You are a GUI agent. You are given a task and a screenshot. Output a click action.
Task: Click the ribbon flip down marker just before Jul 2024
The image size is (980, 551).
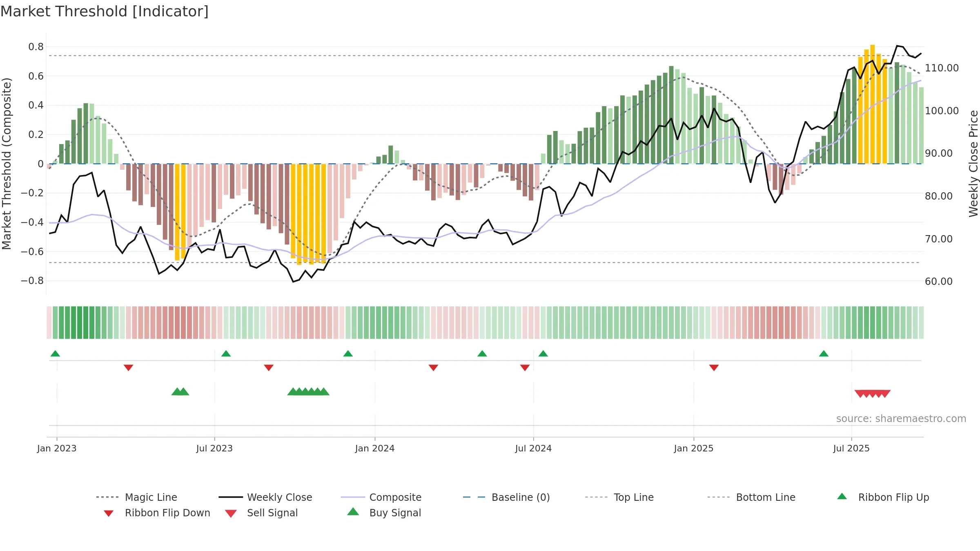coord(525,368)
